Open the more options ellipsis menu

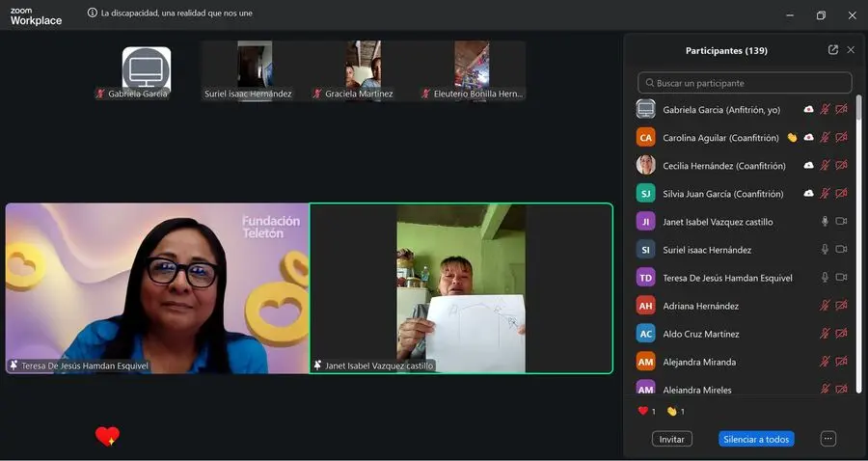[828, 439]
